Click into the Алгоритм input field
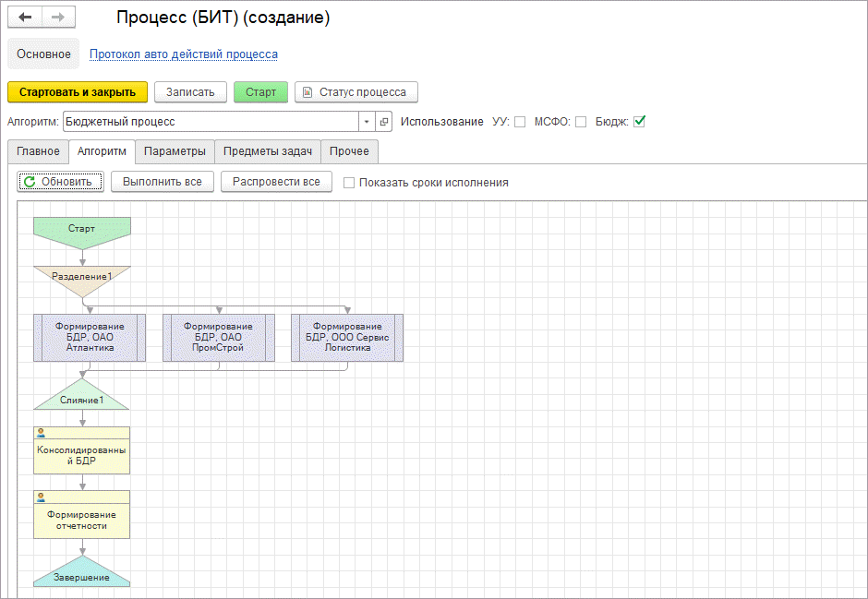 (x=211, y=122)
